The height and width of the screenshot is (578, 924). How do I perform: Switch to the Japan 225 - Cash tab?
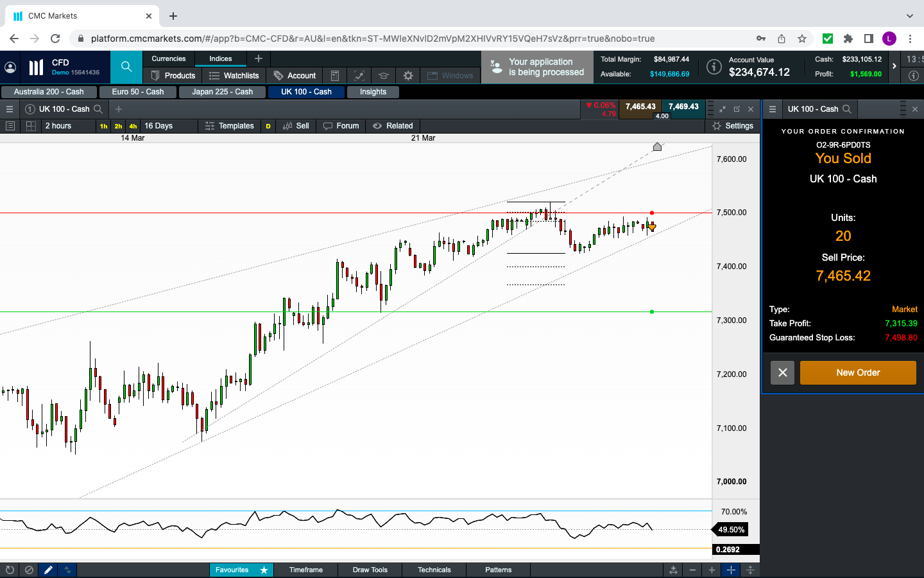pos(222,92)
